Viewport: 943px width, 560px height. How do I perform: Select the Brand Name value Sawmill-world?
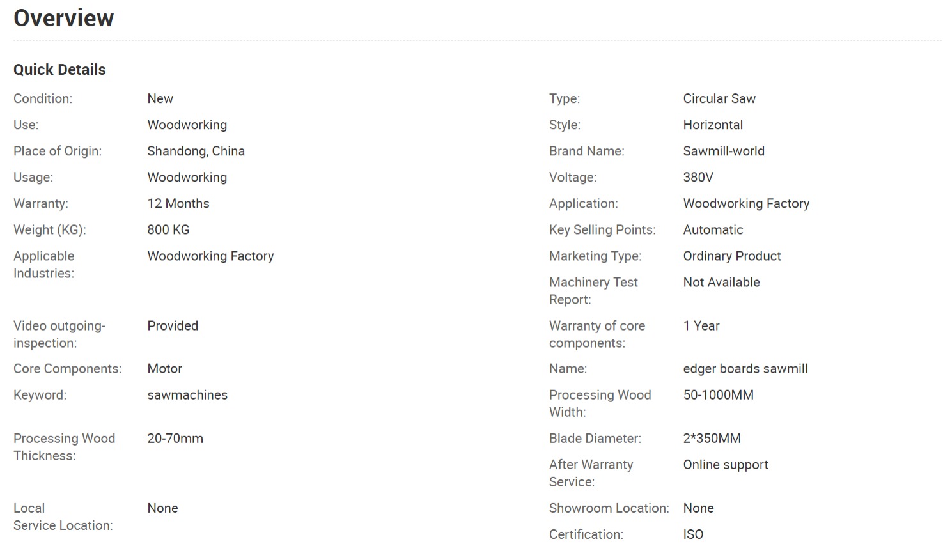(x=723, y=152)
